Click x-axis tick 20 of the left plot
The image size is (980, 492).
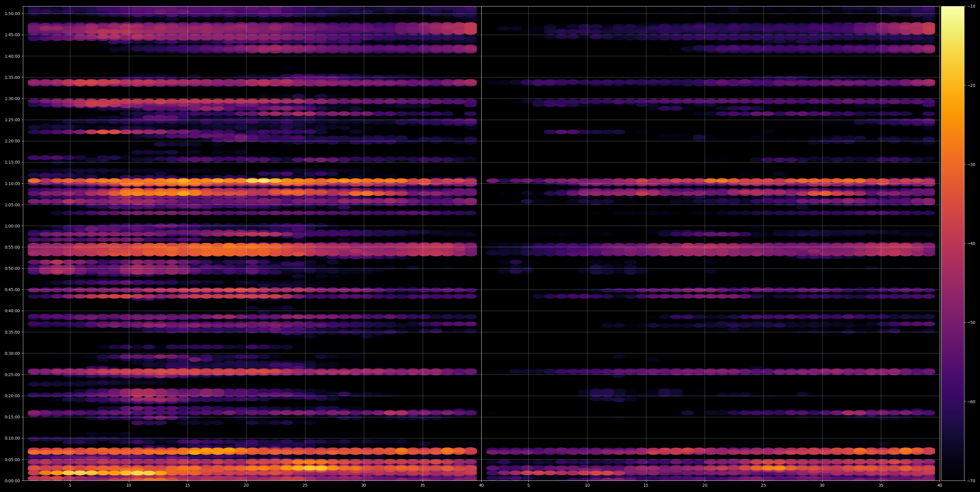[246, 486]
